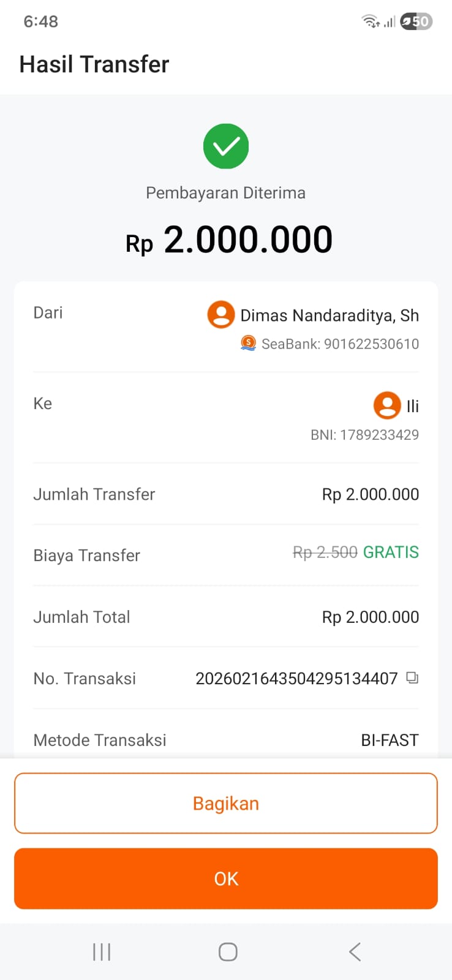
Task: Tap the Wi-Fi status icon
Action: click(x=370, y=22)
